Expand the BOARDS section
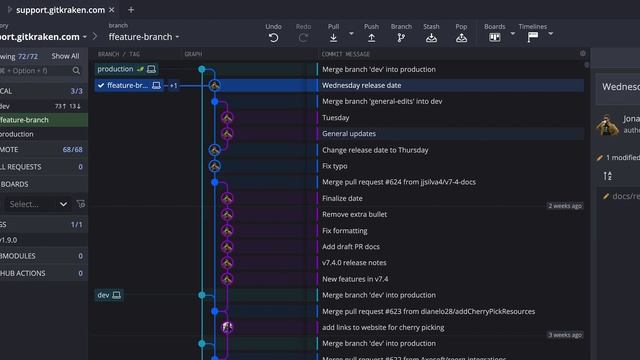 coord(44,184)
